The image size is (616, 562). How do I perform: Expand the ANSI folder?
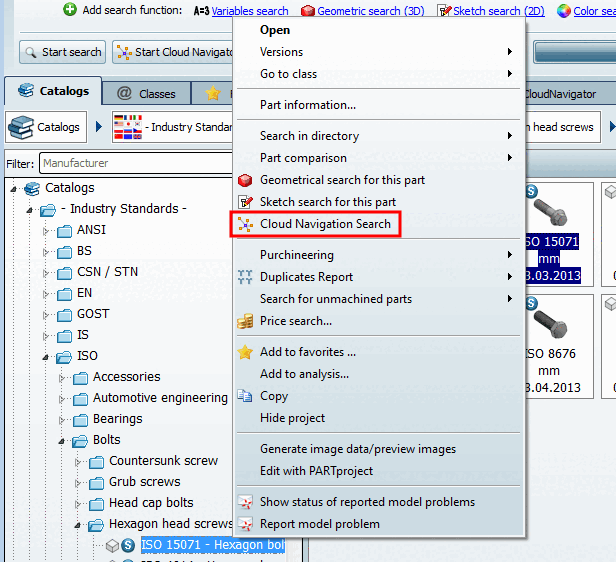point(46,231)
